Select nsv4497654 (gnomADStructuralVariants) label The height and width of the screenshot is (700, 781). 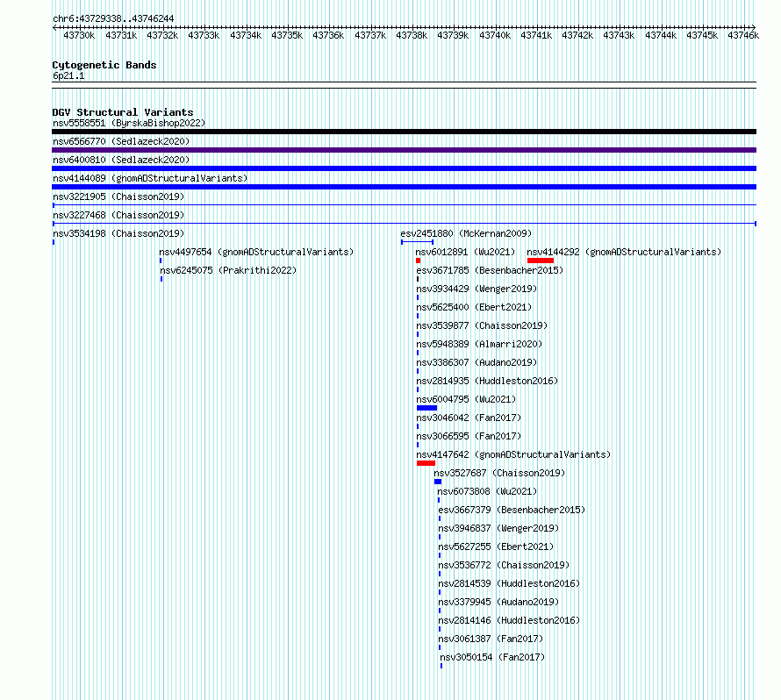click(x=256, y=252)
